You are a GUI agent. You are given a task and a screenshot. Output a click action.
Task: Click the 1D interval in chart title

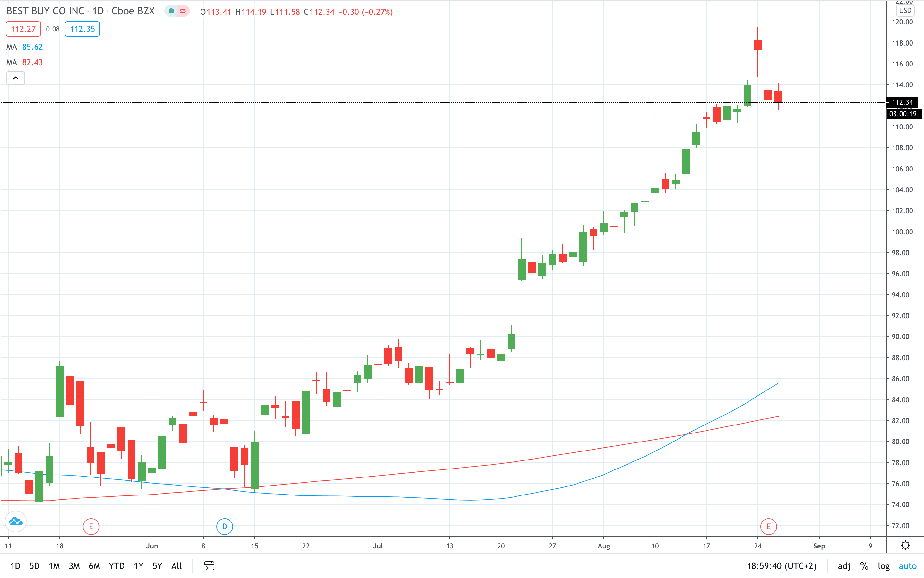98,11
